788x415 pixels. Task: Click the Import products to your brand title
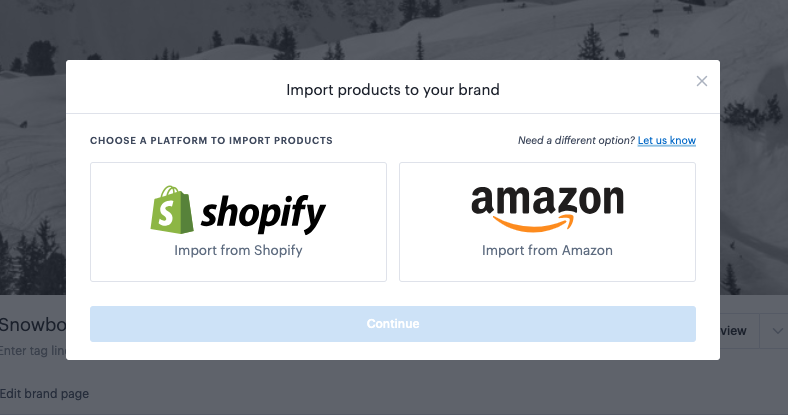[x=393, y=90]
